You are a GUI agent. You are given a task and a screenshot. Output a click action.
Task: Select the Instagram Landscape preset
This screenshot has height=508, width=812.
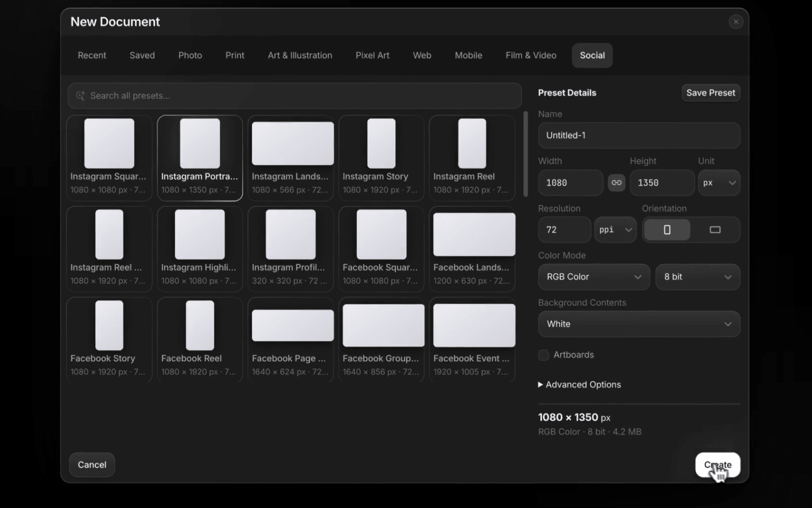290,158
